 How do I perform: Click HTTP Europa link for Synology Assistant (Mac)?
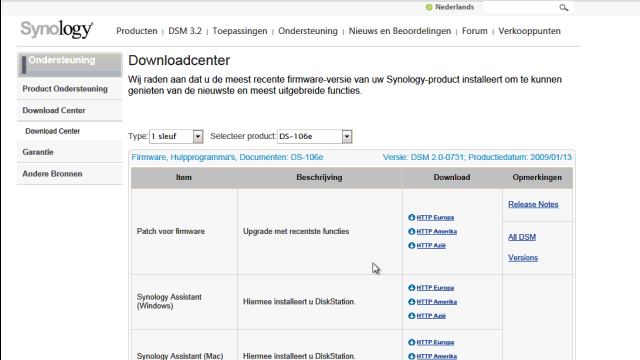(435, 342)
